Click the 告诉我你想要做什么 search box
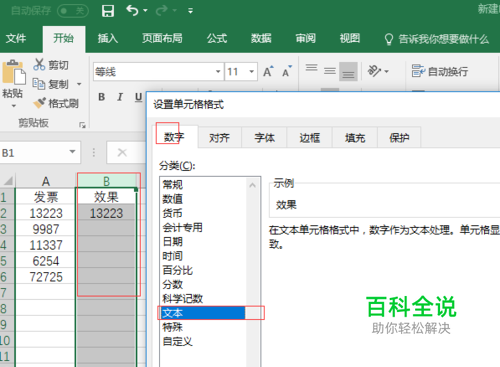This screenshot has height=367, width=500. click(436, 39)
